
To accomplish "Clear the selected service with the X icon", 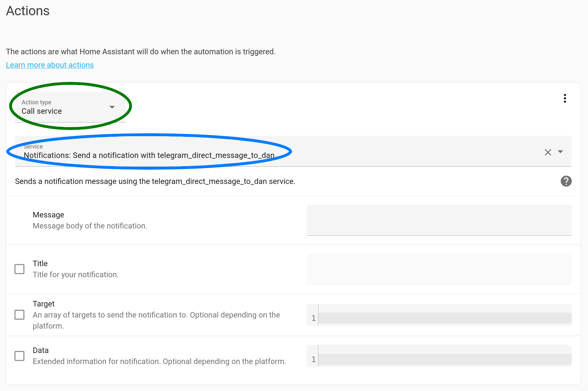I will [x=548, y=152].
